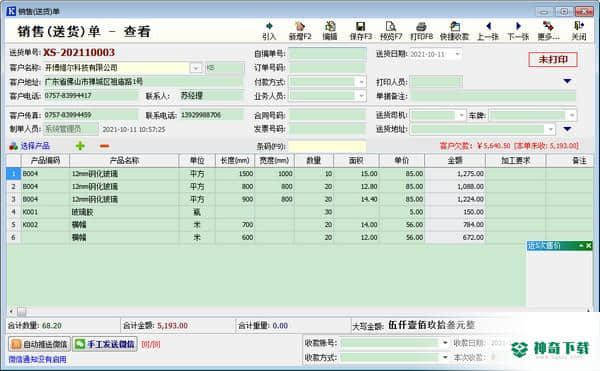The image size is (600, 371).
Task: Click the 自编单号 input field
Action: [x=327, y=54]
